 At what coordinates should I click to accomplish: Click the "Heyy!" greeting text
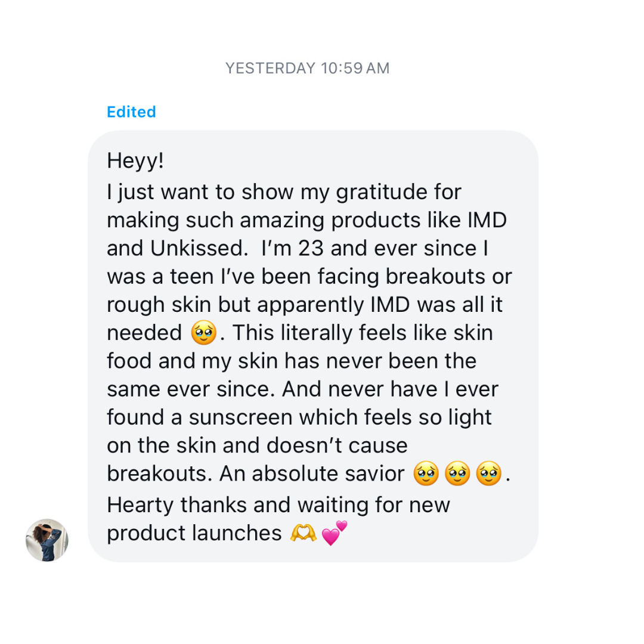tap(135, 161)
